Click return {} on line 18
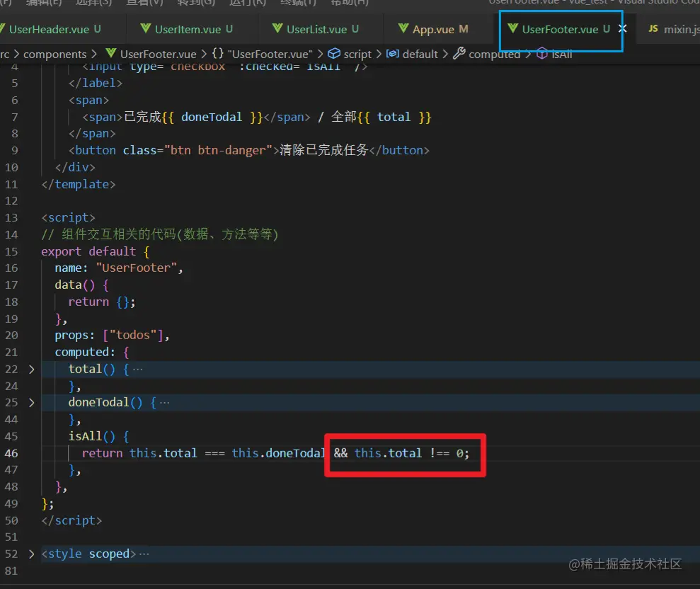 point(102,302)
